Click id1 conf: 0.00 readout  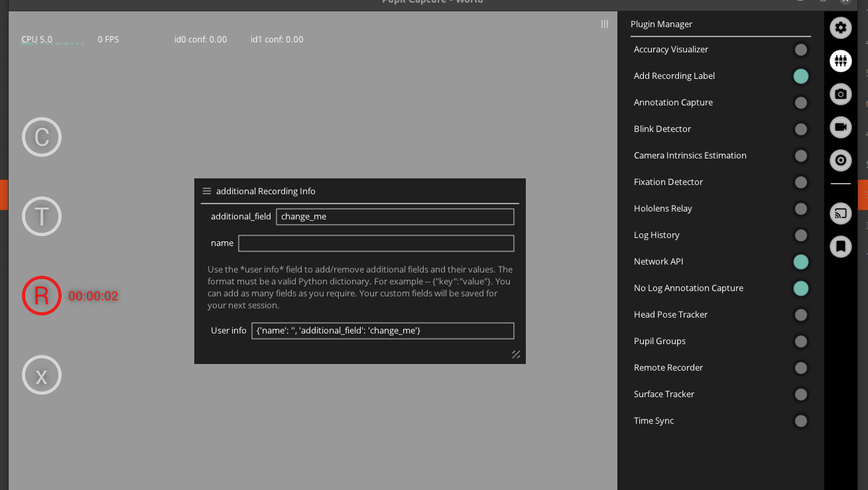[x=277, y=40]
